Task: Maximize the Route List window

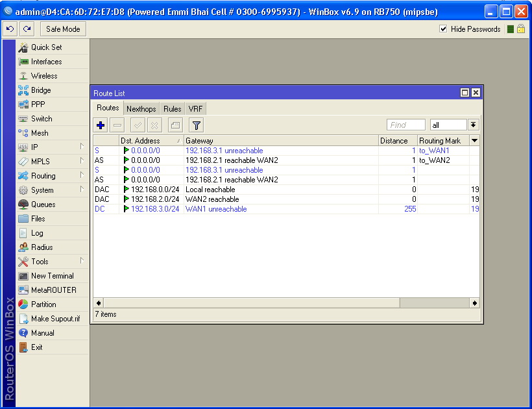Action: [465, 93]
